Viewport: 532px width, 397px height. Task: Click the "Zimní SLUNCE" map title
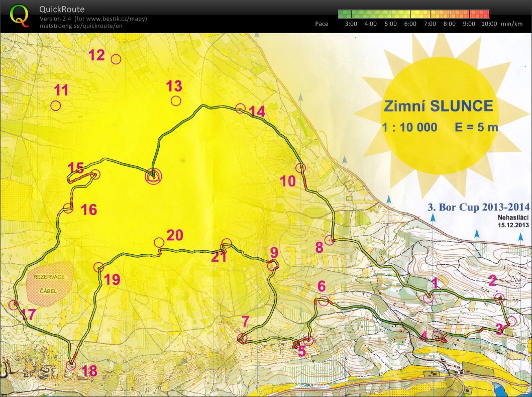pyautogui.click(x=438, y=106)
